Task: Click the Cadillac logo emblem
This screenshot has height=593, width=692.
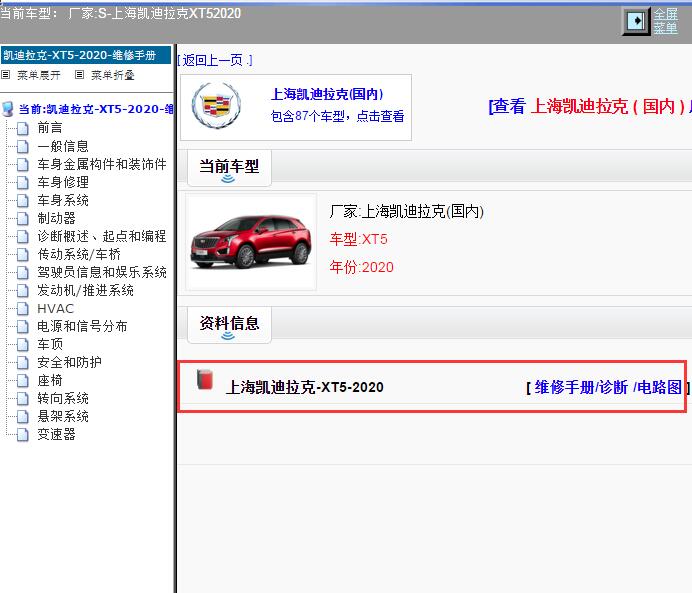Action: [216, 106]
